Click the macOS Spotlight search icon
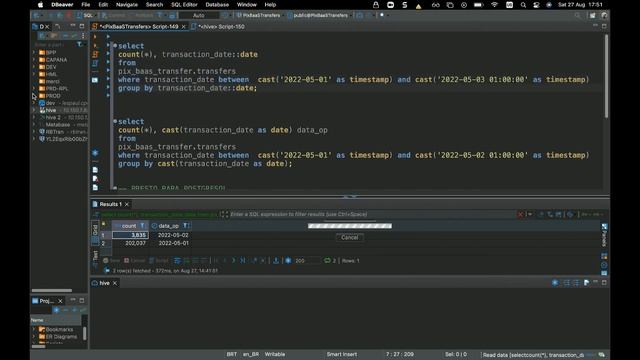Image resolution: width=640 pixels, height=360 pixels. click(x=523, y=5)
